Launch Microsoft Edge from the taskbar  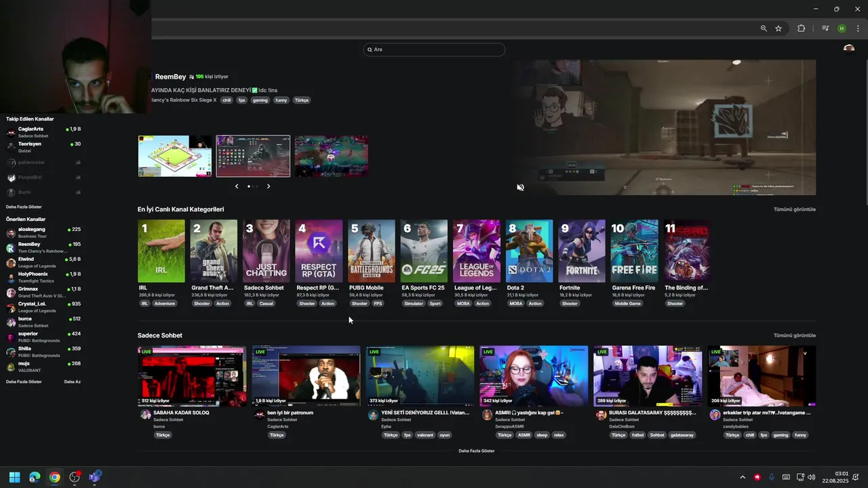[35, 477]
